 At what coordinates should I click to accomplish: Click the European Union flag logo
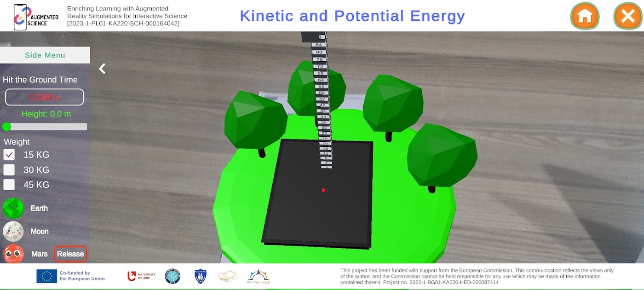pyautogui.click(x=46, y=276)
